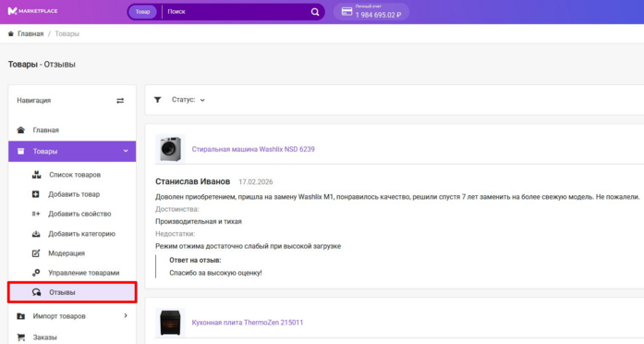Click the home icon in breadcrumb
Image resolution: width=644 pixels, height=344 pixels.
[x=11, y=33]
